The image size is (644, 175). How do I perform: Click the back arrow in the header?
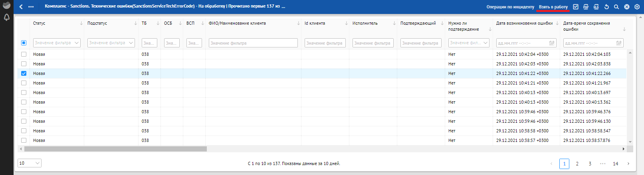pos(21,7)
